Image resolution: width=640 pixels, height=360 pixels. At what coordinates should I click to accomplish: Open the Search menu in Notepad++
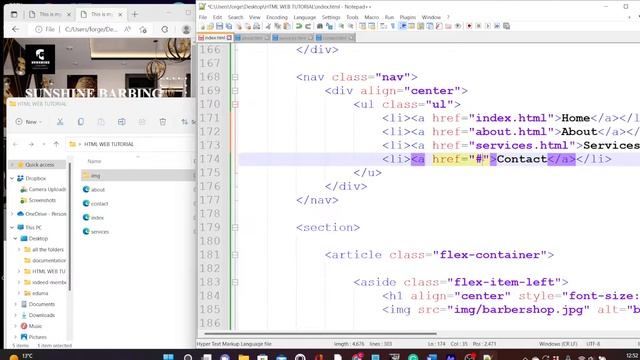(235, 17)
